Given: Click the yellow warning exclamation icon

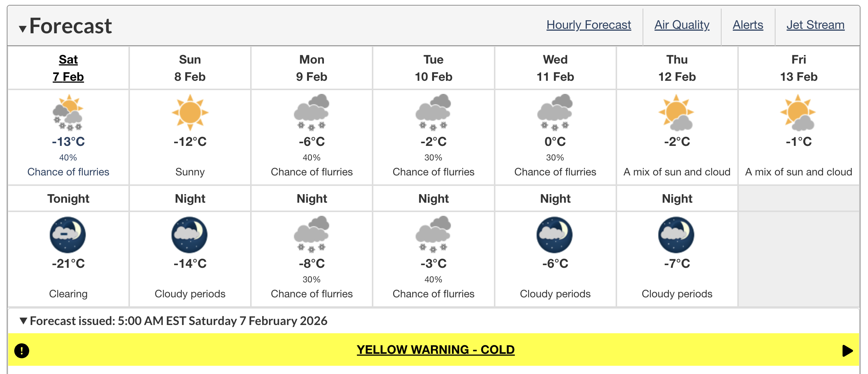Looking at the screenshot, I should pyautogui.click(x=22, y=350).
